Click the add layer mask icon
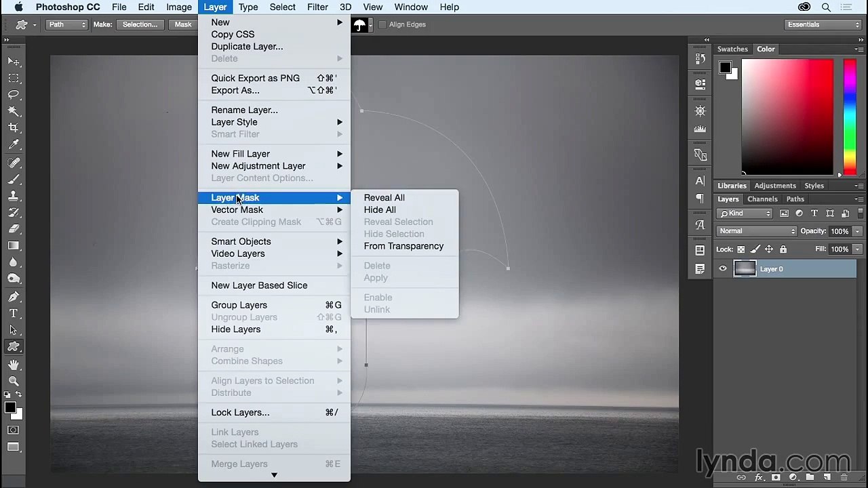Viewport: 868px width, 488px height. (776, 478)
